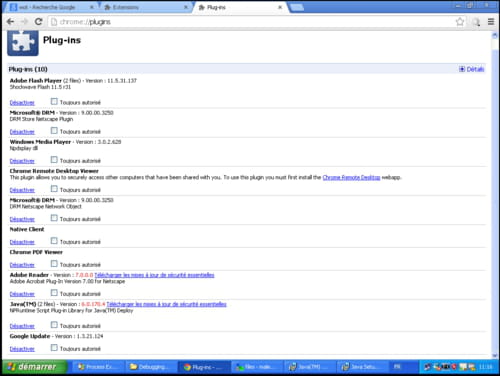Click the Chrome PDF Viewer plug-in name
The width and height of the screenshot is (500, 376).
point(36,252)
